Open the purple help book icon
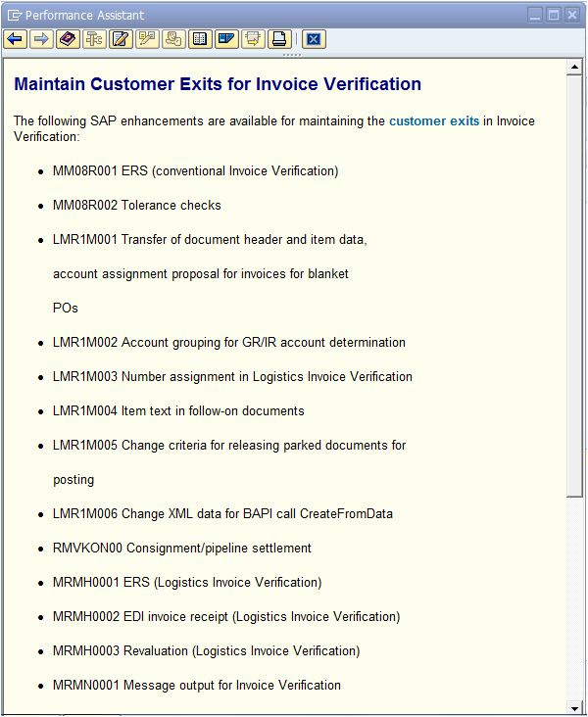 [69, 39]
